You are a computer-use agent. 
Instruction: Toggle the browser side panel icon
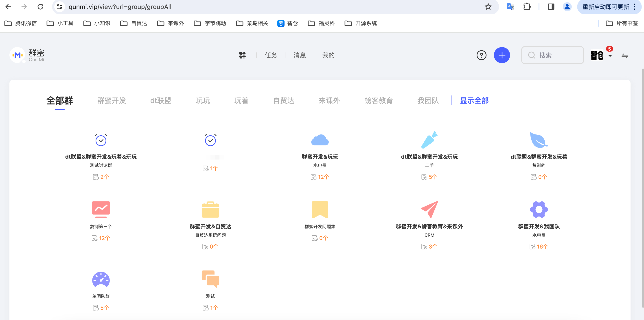coord(551,7)
